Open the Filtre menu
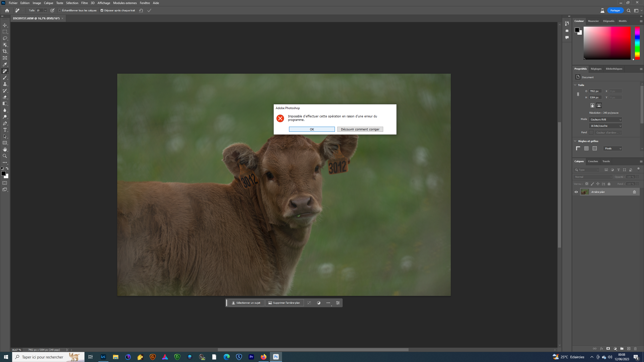The width and height of the screenshot is (644, 362). pyautogui.click(x=84, y=3)
